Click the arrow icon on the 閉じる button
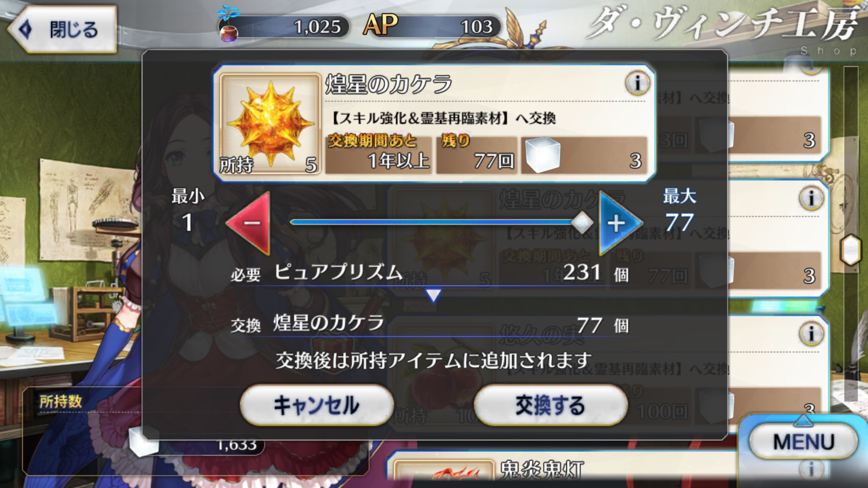Viewport: 868px width, 488px height. tap(26, 29)
